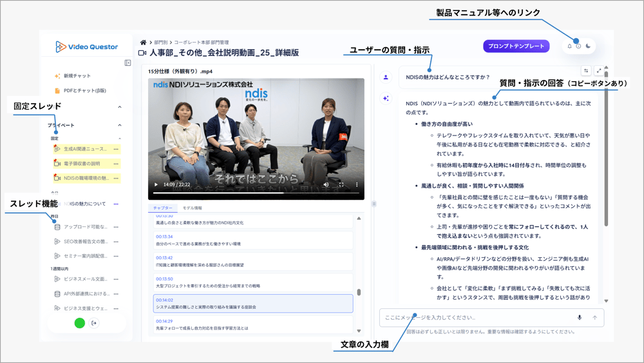This screenshot has height=363, width=644.
Task: Click database icon beside アップロード可能な thread
Action: click(57, 227)
